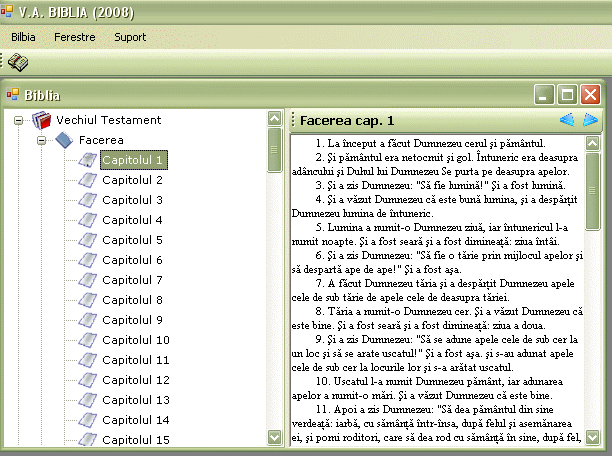Screen dimensions: 612x456
Task: Open the Suport menu
Action: coord(130,37)
